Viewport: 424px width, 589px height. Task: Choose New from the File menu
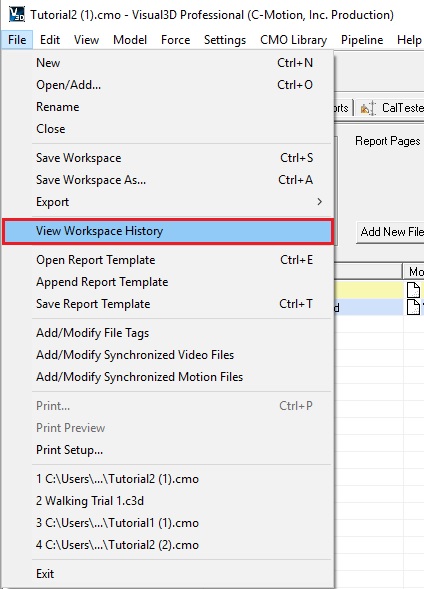click(168, 63)
